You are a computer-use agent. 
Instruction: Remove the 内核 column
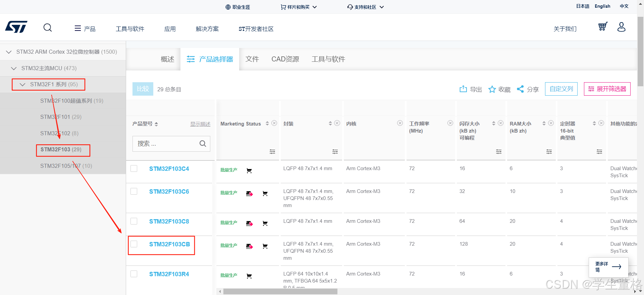point(400,123)
